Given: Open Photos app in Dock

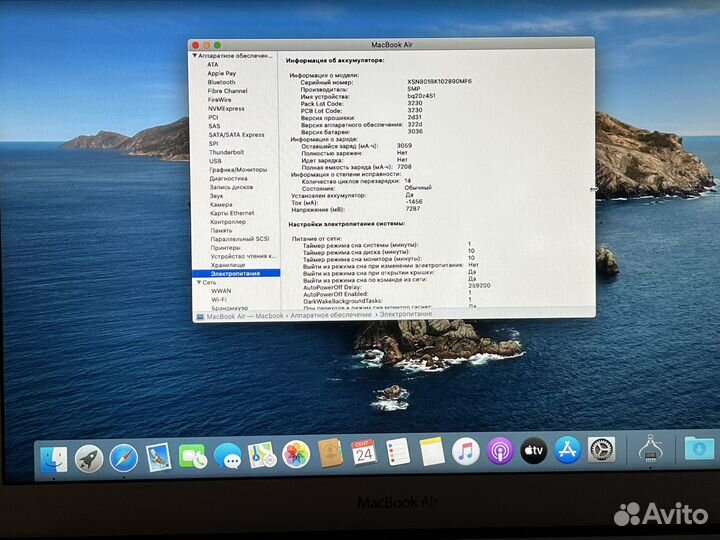Looking at the screenshot, I should (296, 455).
